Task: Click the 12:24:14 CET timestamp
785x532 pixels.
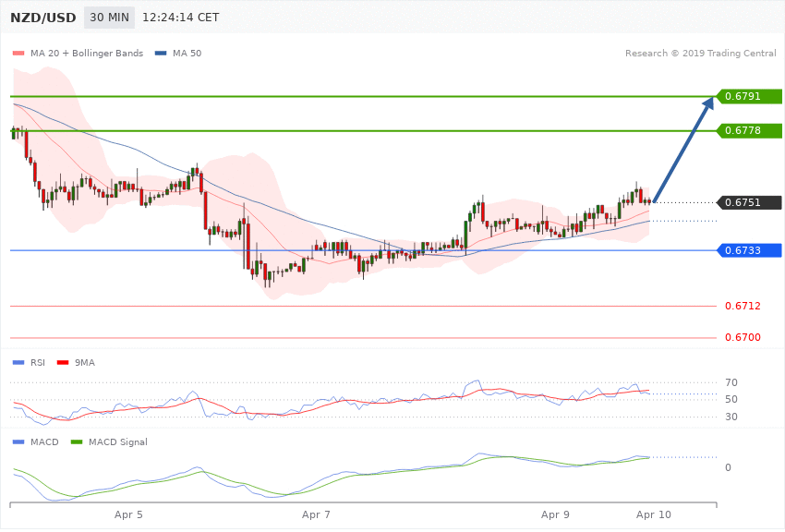Action: (181, 18)
